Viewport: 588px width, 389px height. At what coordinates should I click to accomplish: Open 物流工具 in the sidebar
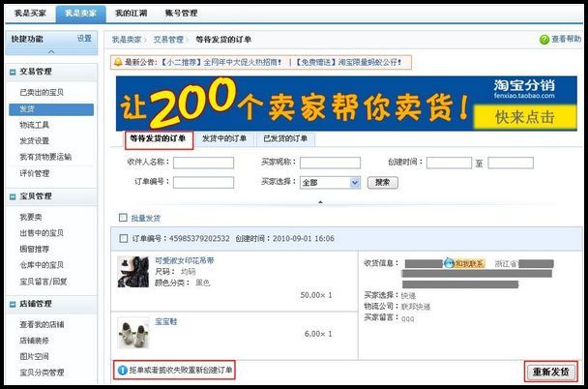point(35,125)
